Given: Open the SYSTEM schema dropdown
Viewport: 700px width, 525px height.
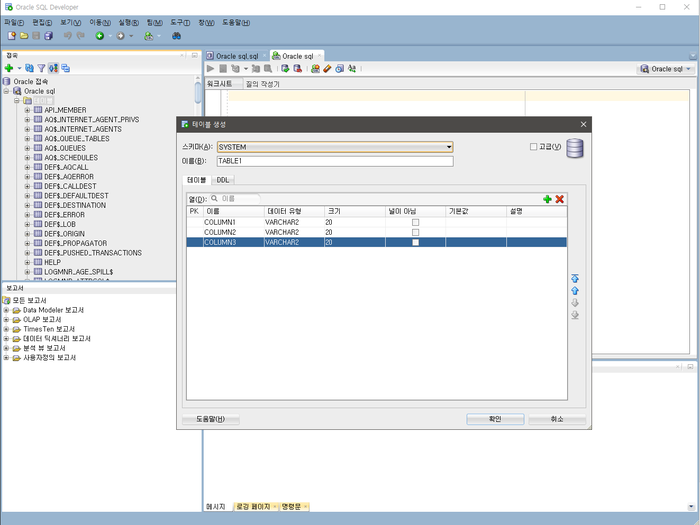Looking at the screenshot, I should tap(449, 147).
